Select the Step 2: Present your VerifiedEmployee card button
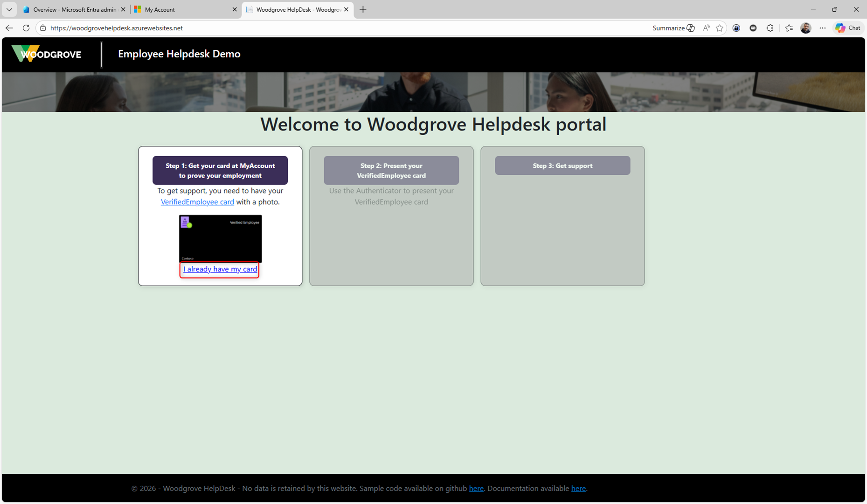 pos(391,170)
